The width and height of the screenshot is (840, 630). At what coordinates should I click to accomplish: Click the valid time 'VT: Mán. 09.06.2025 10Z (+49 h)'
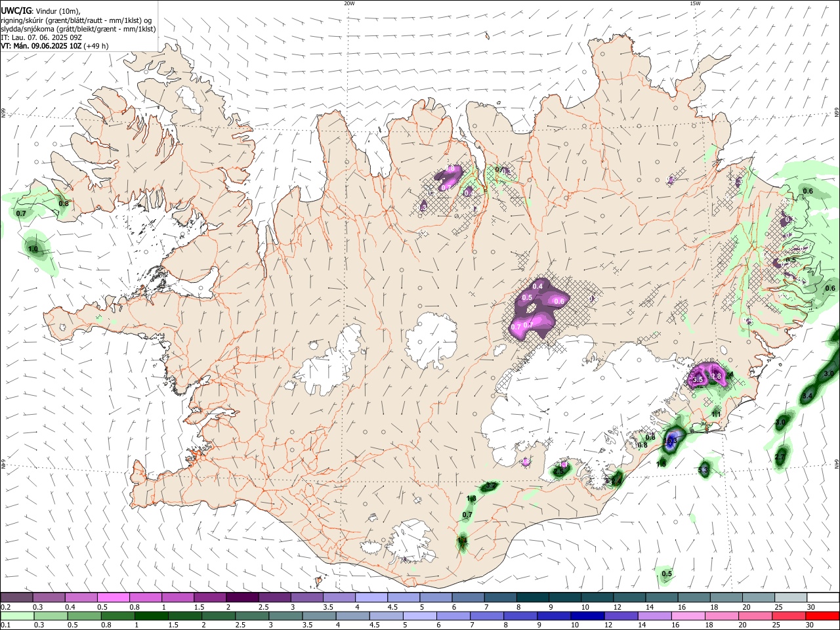[55, 46]
